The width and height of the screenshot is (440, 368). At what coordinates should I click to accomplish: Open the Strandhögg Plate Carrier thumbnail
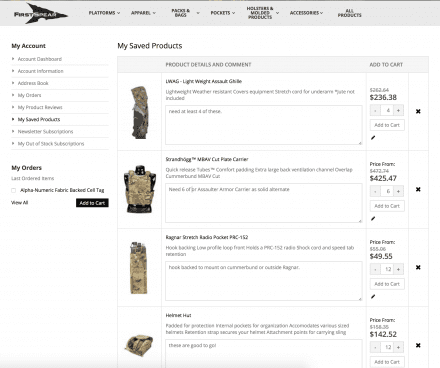pyautogui.click(x=140, y=189)
